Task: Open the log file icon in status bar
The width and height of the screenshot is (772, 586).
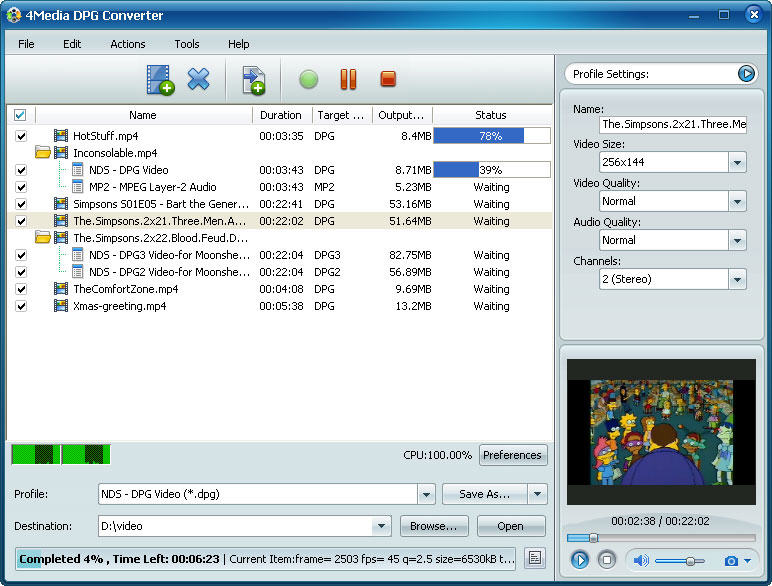Action: tap(535, 558)
